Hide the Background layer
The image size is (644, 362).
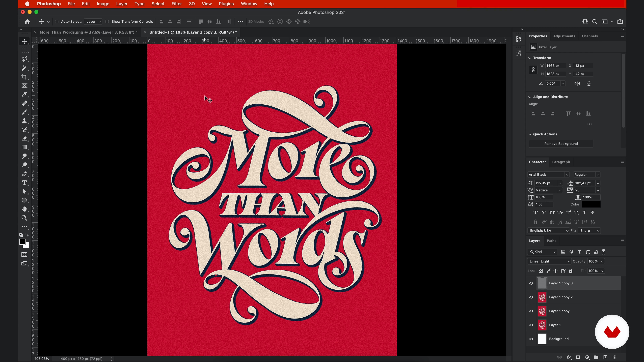pyautogui.click(x=531, y=339)
